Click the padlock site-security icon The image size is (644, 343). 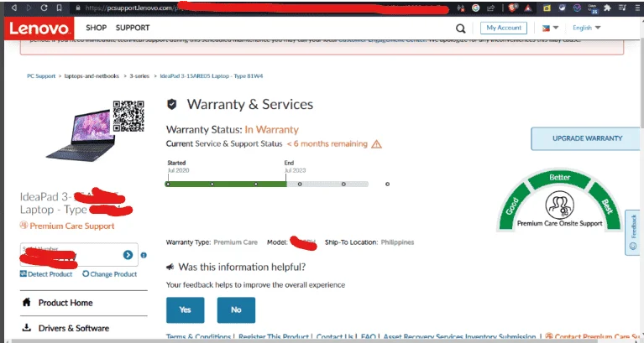click(x=78, y=8)
